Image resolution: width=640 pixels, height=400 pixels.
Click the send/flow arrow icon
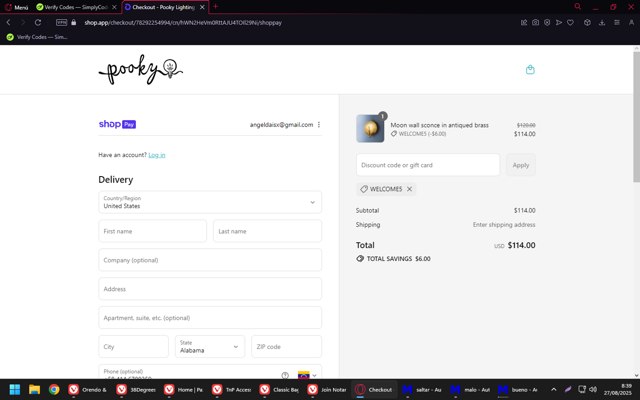tap(559, 22)
